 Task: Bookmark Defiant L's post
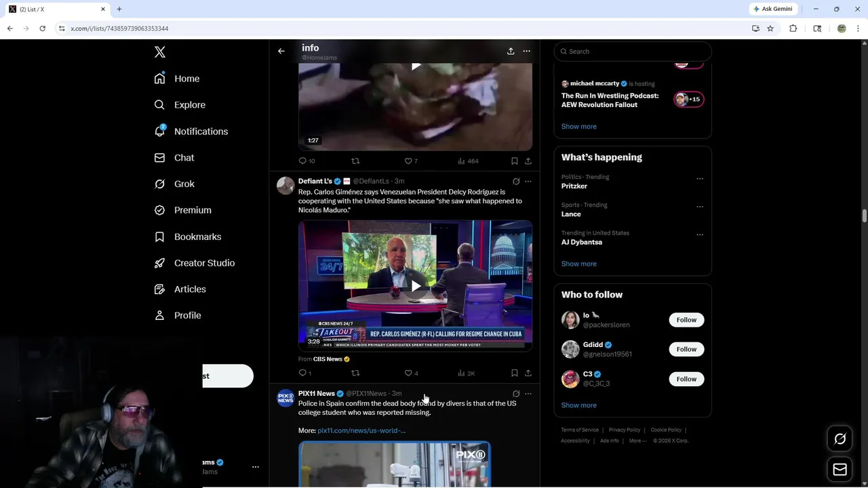515,373
